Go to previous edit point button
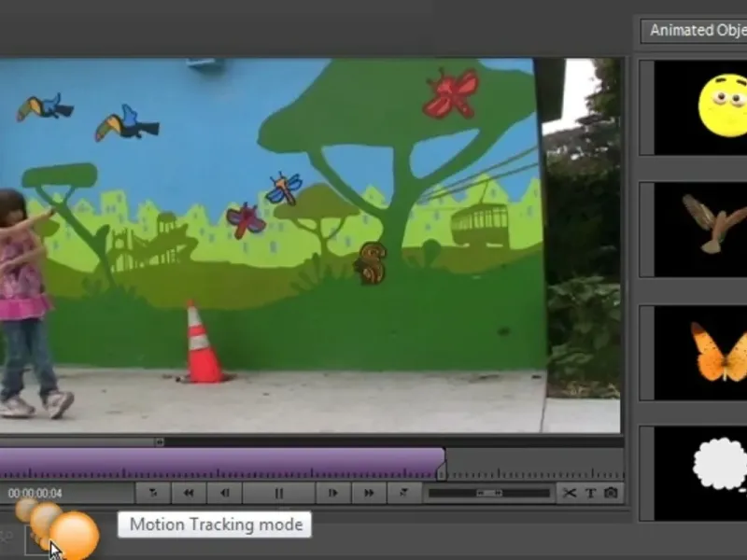 click(153, 494)
